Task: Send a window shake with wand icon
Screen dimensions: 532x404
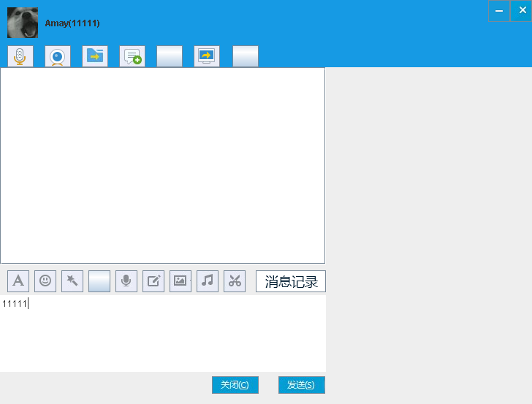Action: (72, 281)
